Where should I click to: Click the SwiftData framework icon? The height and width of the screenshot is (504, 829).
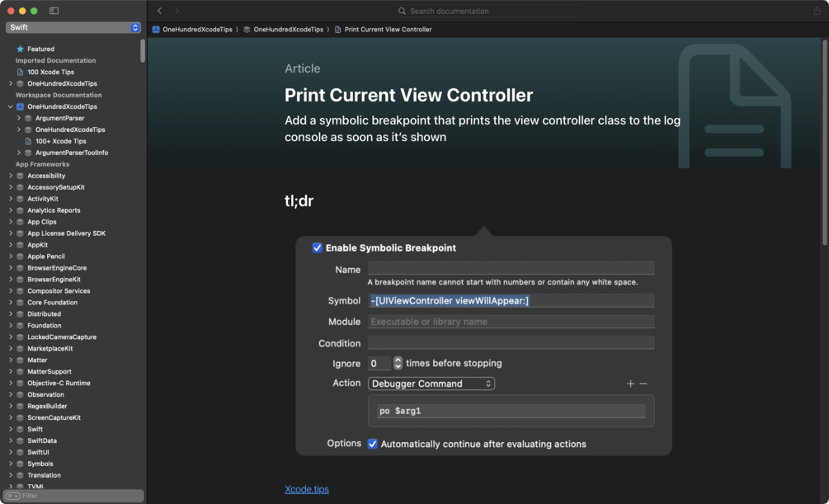click(20, 440)
